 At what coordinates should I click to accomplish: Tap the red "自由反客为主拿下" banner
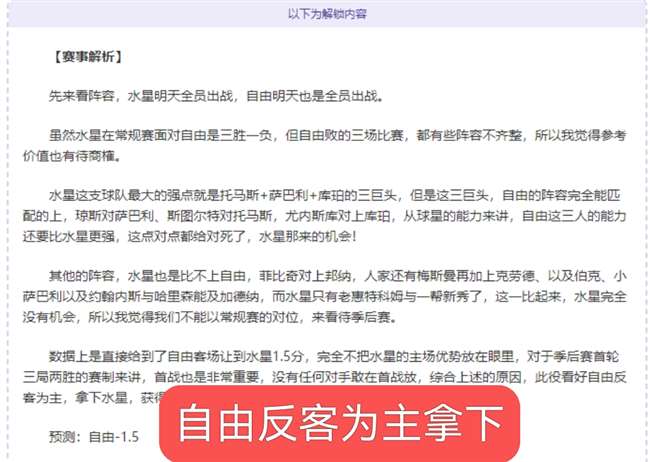pyautogui.click(x=340, y=423)
